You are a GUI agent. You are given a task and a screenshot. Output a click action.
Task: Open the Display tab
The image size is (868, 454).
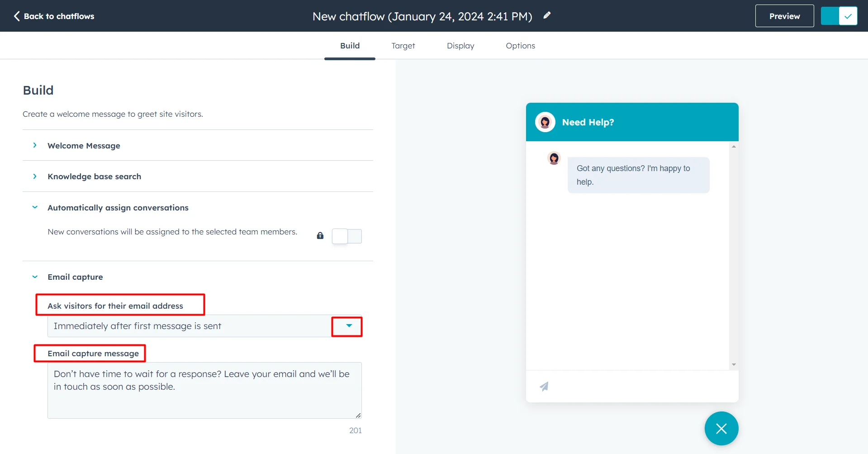460,45
